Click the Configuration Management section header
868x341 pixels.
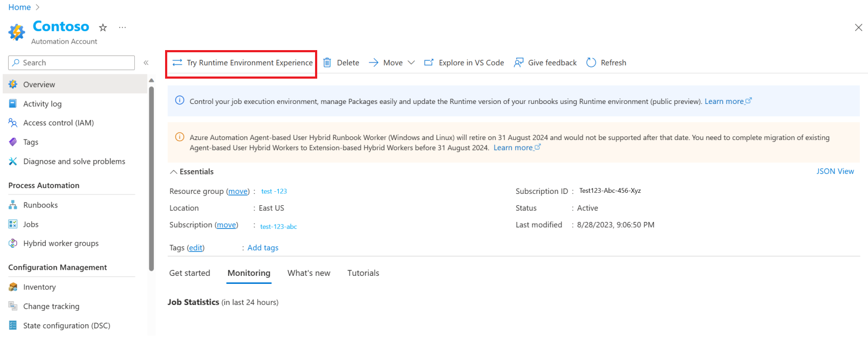[x=58, y=267]
